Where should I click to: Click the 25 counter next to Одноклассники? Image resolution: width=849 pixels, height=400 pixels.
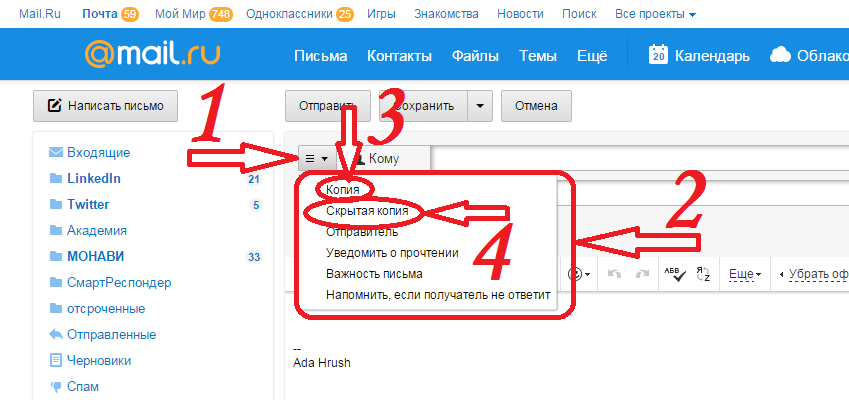[344, 15]
